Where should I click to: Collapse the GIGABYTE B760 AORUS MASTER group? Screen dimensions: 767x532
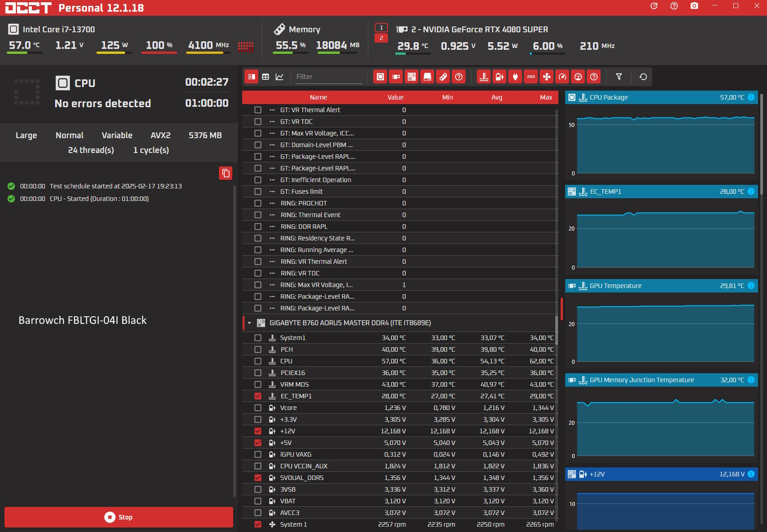(249, 323)
